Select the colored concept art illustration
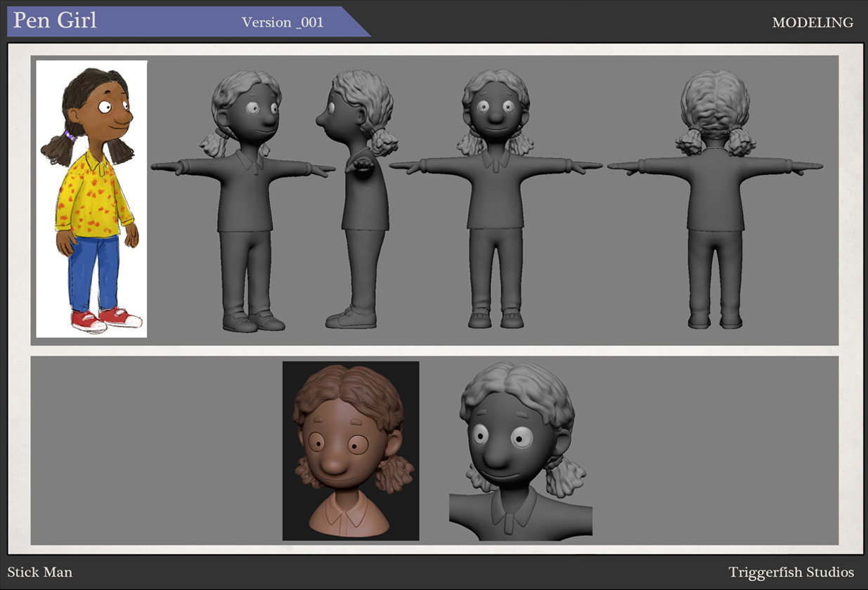This screenshot has width=868, height=590. click(91, 199)
